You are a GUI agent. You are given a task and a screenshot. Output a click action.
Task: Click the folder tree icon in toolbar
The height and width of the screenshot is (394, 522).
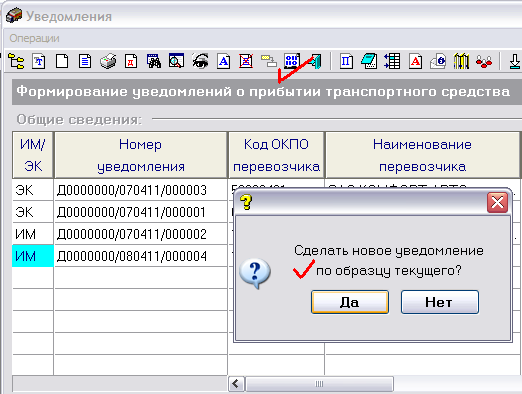pos(16,61)
